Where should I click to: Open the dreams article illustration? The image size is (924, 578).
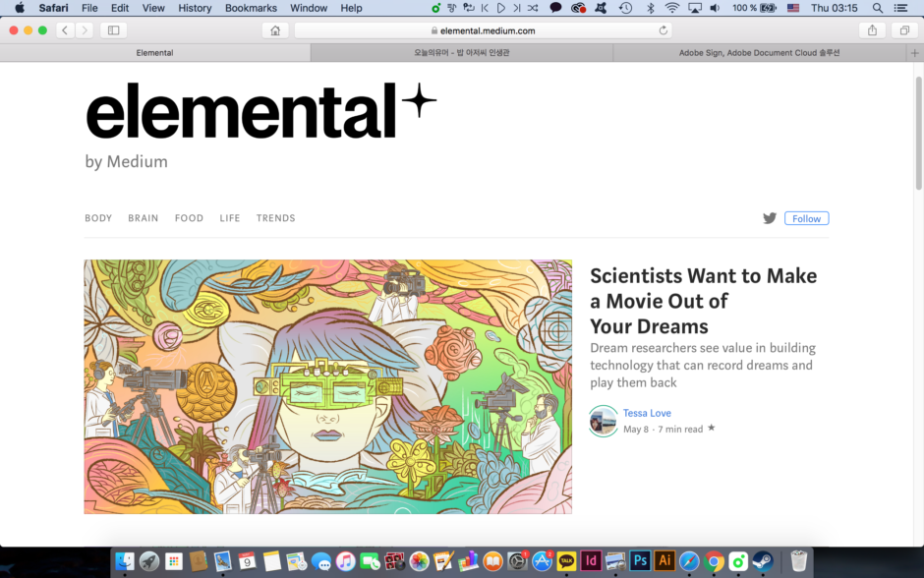(327, 386)
